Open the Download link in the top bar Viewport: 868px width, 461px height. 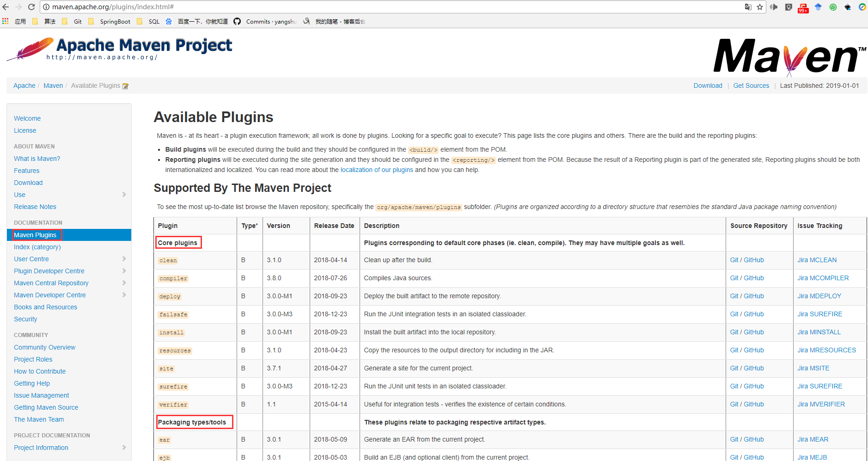708,86
